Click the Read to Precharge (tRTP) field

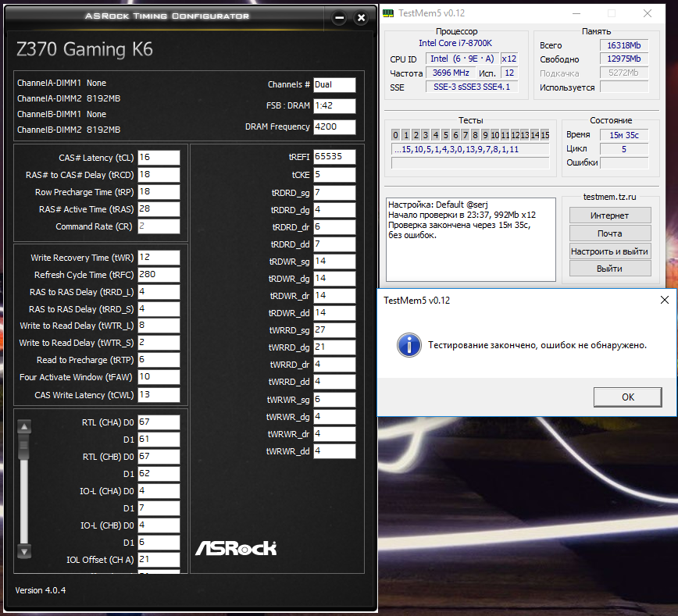pyautogui.click(x=159, y=360)
